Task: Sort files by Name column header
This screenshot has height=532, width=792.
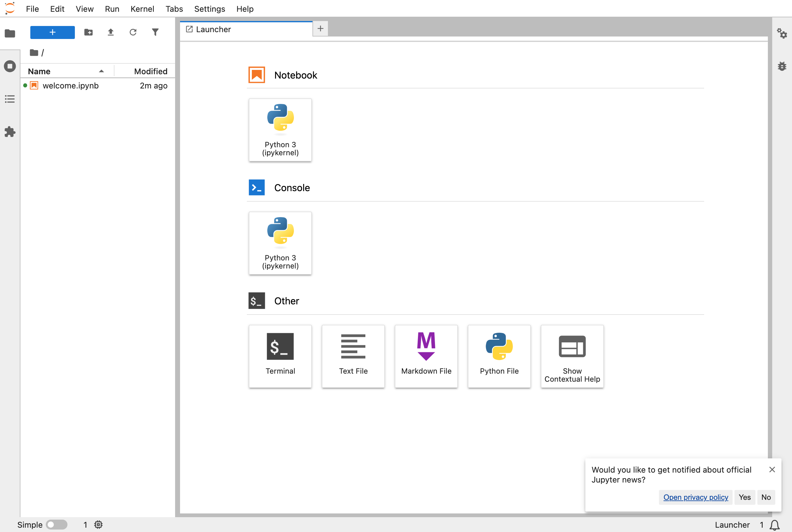Action: [67, 71]
